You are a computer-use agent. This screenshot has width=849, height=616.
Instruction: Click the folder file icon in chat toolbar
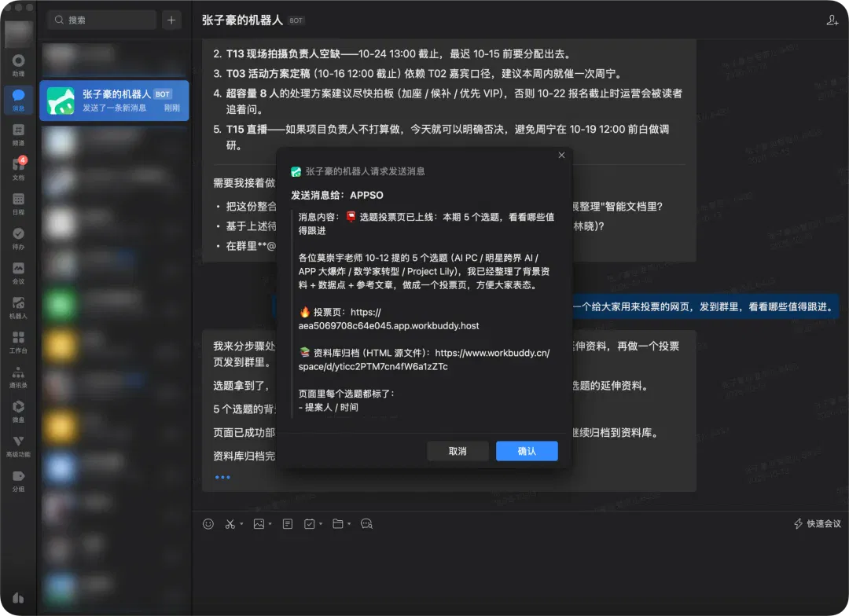(338, 523)
